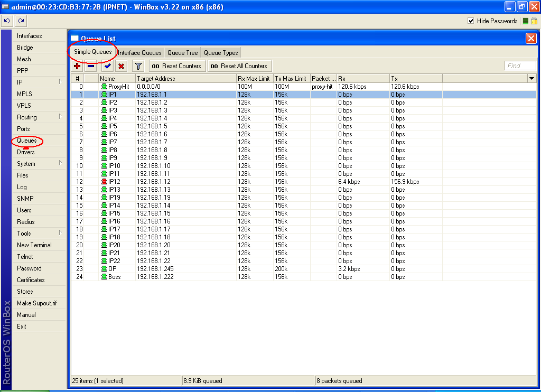The width and height of the screenshot is (541, 392).
Task: Open New Terminal from the sidebar
Action: click(x=34, y=245)
